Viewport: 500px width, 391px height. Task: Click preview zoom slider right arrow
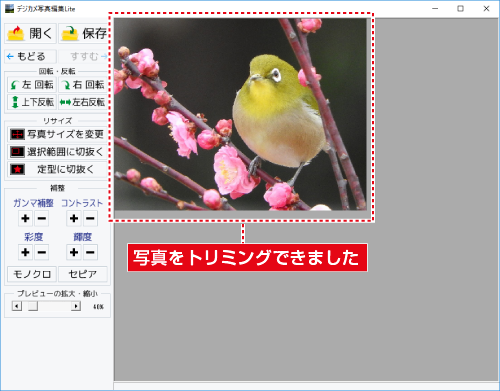76,306
